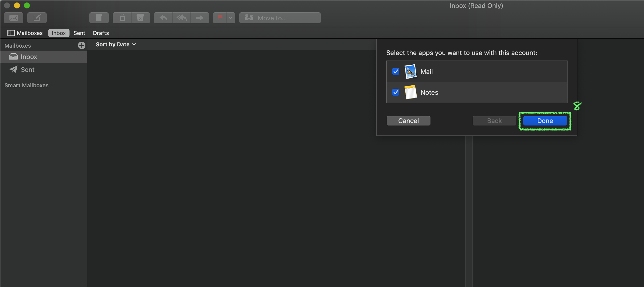
Task: Uncheck the Notes app checkbox
Action: (x=395, y=93)
